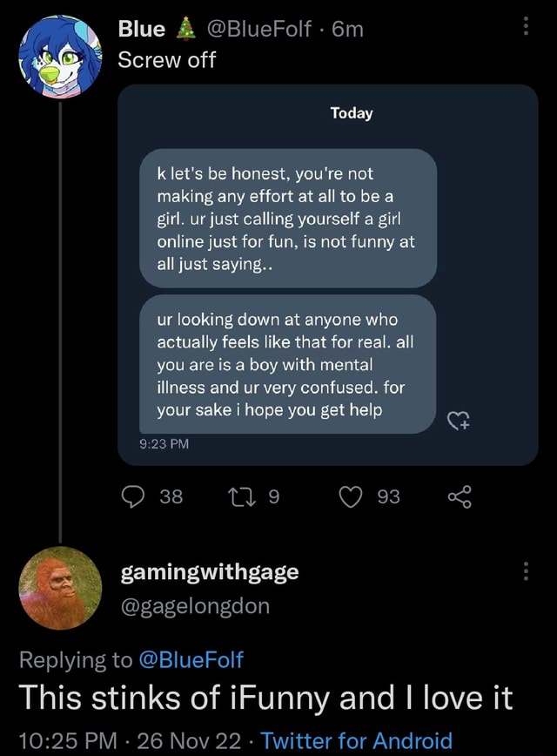Open the Twitter for Android link
Screen dimensions: 557x756
pos(357,739)
